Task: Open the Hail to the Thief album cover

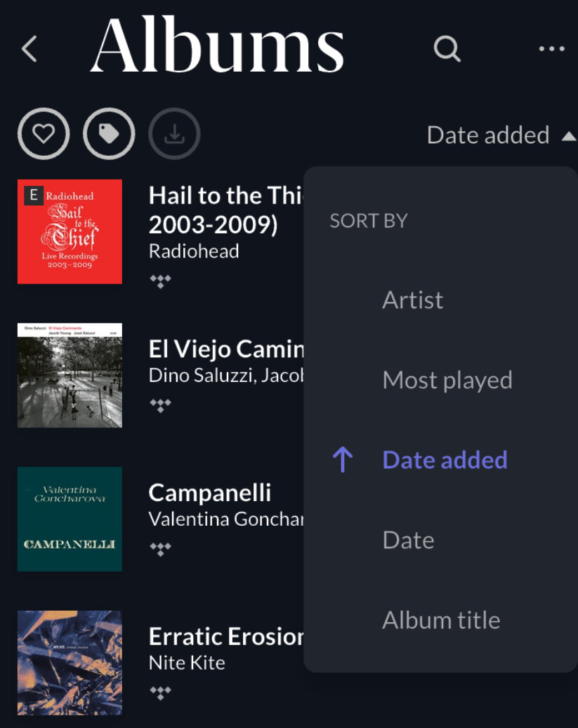Action: coord(70,231)
